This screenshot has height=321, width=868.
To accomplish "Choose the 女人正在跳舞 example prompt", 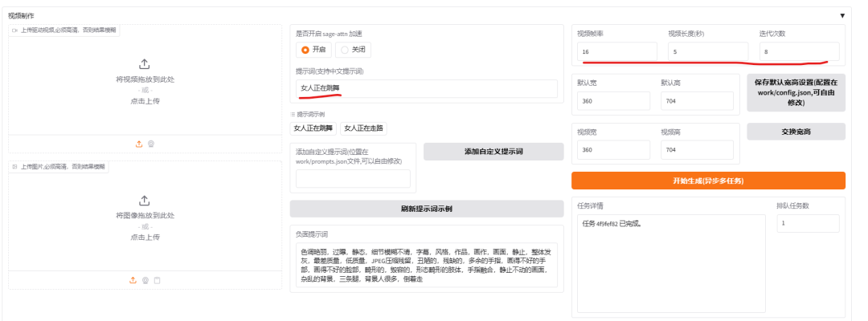I will click(314, 128).
